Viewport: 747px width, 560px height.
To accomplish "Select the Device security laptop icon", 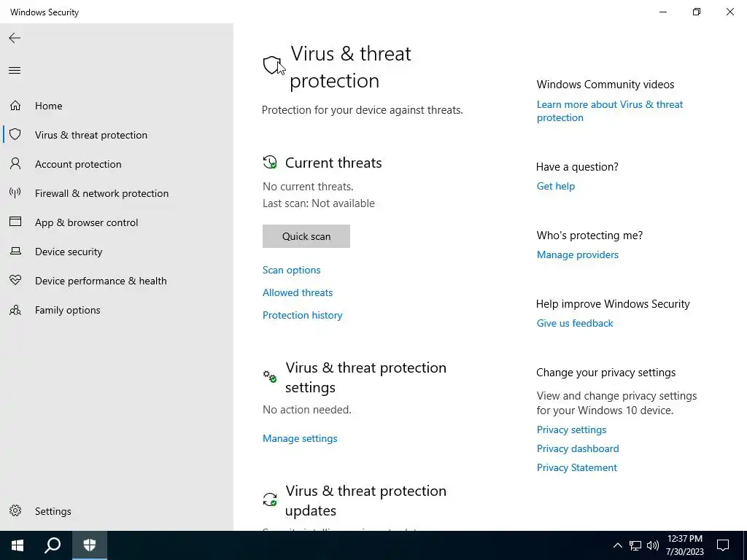I will [15, 252].
